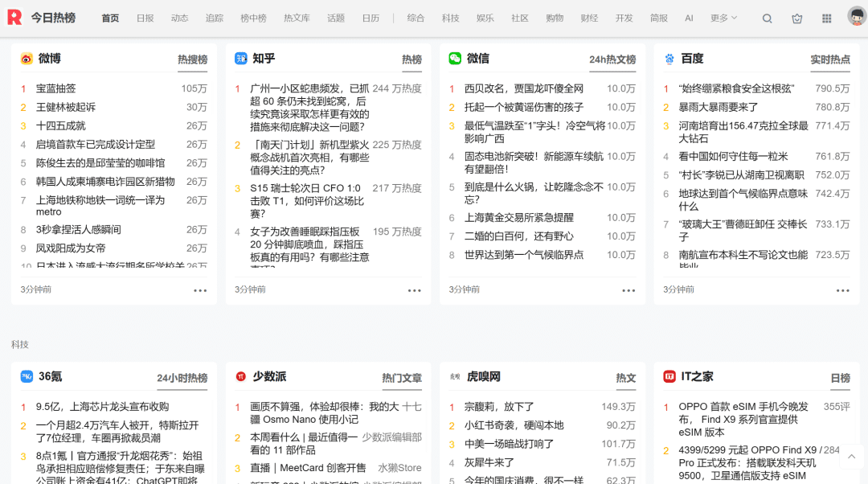Click the shopping basket icon in header
This screenshot has width=868, height=484.
click(x=796, y=18)
